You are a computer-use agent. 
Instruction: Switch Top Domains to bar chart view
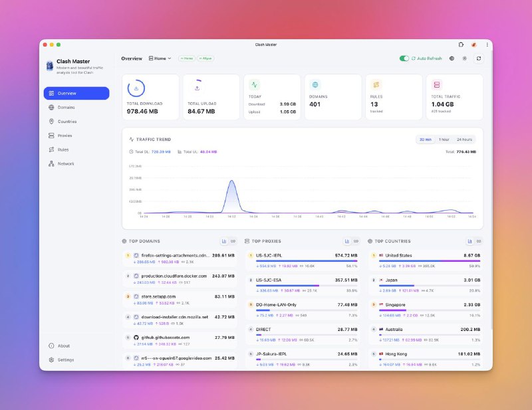coord(224,241)
